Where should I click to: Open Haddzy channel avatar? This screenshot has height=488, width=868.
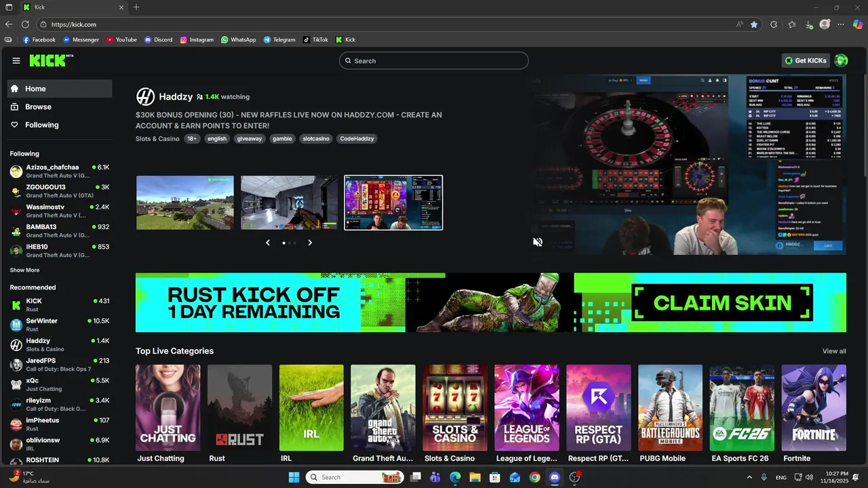[x=145, y=96]
